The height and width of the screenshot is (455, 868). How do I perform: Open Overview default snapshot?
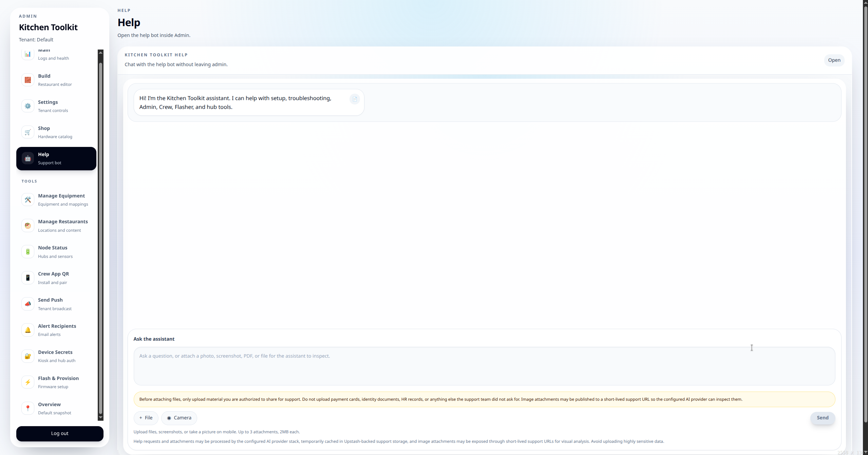pyautogui.click(x=56, y=409)
